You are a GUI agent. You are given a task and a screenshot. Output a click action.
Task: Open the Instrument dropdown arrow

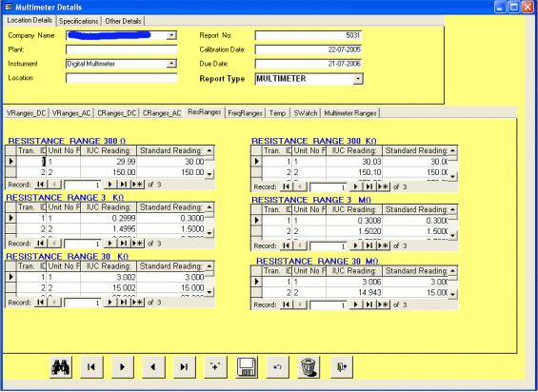click(x=171, y=64)
